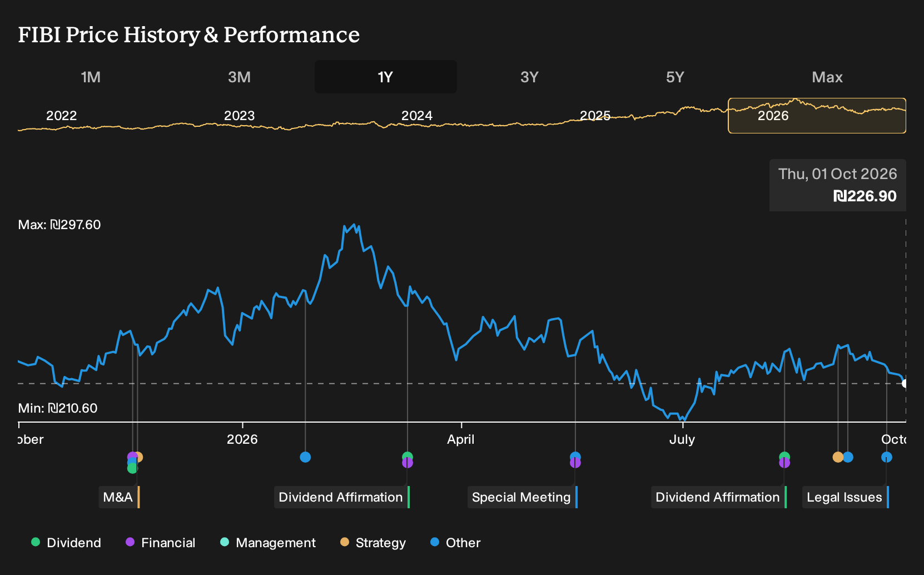Click the orange Strategy marker above M&A label
Viewport: 924px width, 575px height.
(138, 457)
